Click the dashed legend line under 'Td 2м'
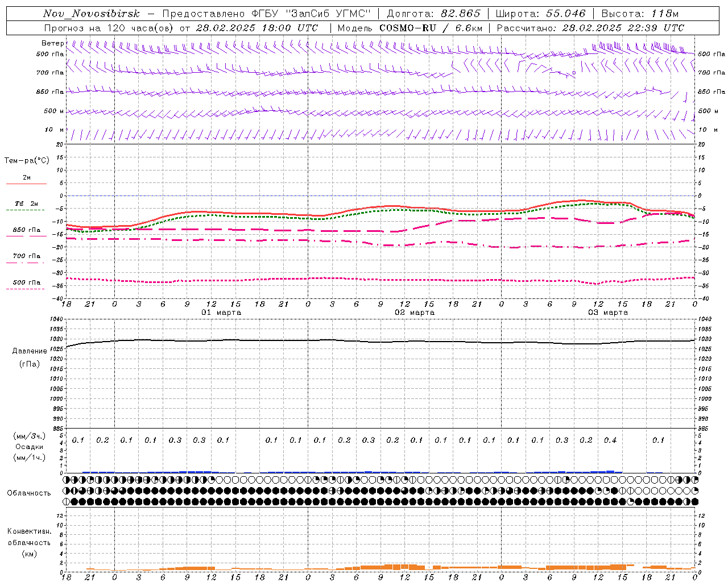 click(x=26, y=210)
